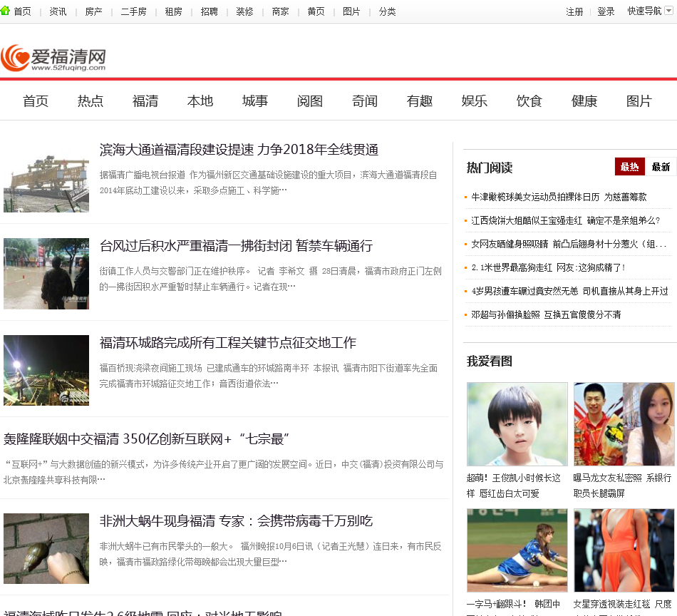
Task: Open article 非洲大蜗牛现身福清
Action: pos(236,521)
